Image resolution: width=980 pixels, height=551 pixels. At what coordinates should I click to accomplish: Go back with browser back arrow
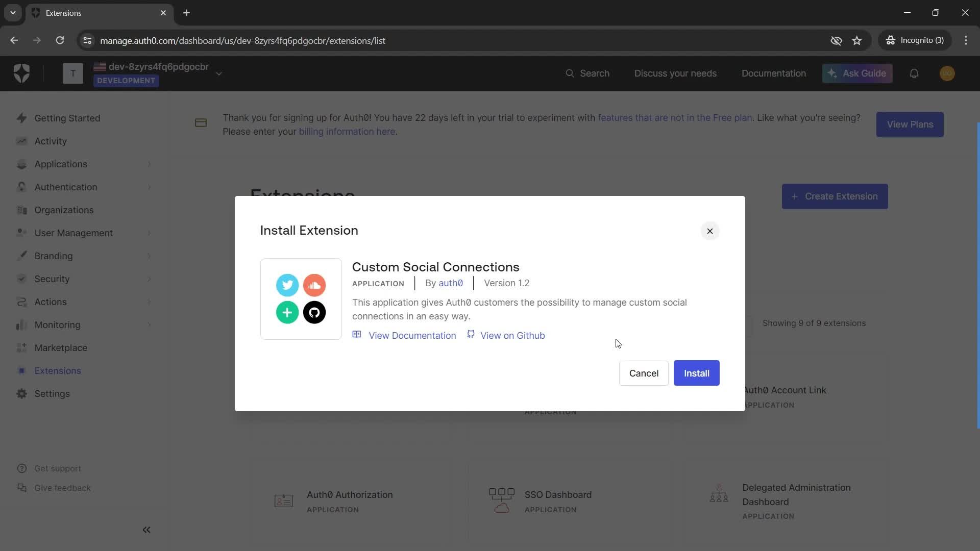(x=14, y=40)
